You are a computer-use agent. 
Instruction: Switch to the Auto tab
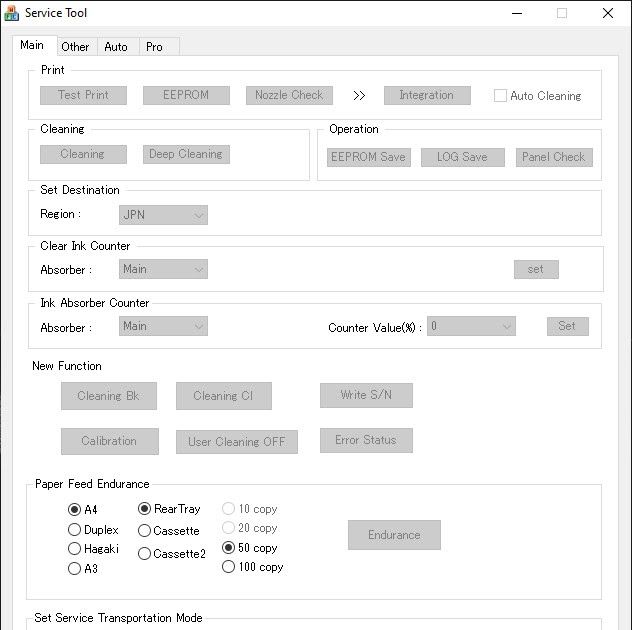[116, 46]
